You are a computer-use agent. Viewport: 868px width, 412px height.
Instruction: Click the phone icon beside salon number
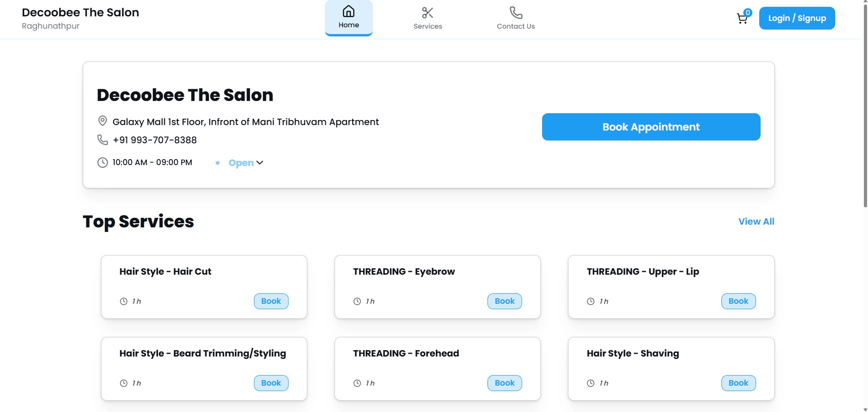tap(102, 140)
